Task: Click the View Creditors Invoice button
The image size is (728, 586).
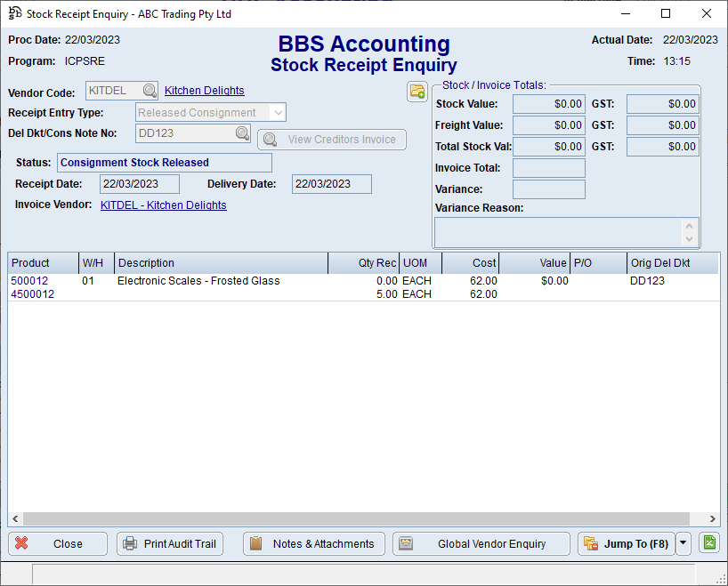Action: coord(332,140)
